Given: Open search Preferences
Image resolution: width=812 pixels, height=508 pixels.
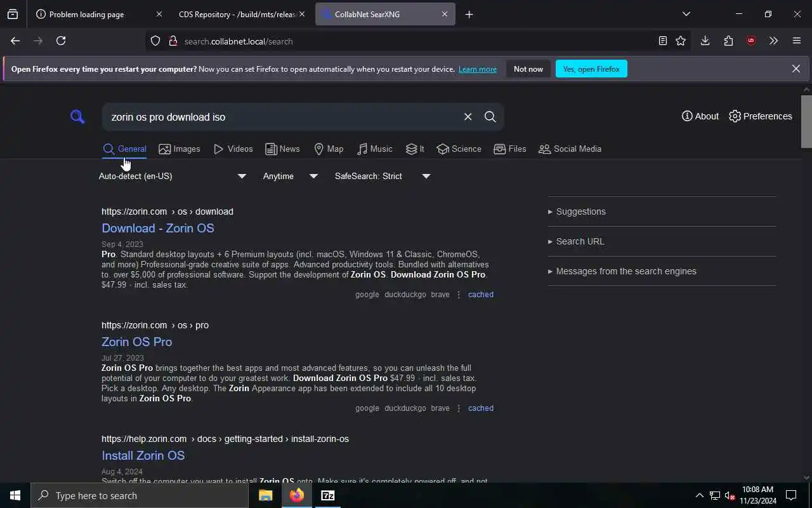Looking at the screenshot, I should pyautogui.click(x=761, y=116).
